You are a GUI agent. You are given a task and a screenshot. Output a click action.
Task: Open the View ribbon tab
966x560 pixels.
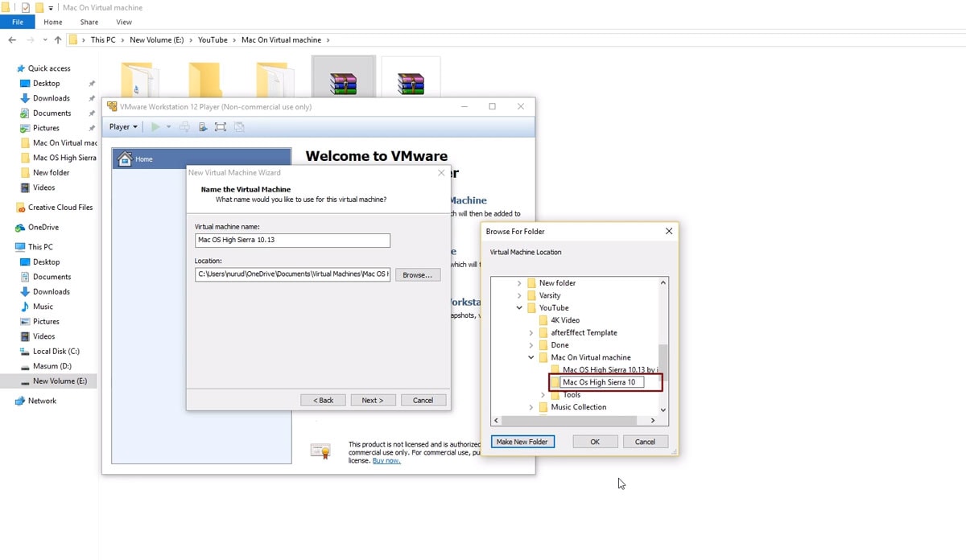pos(124,22)
